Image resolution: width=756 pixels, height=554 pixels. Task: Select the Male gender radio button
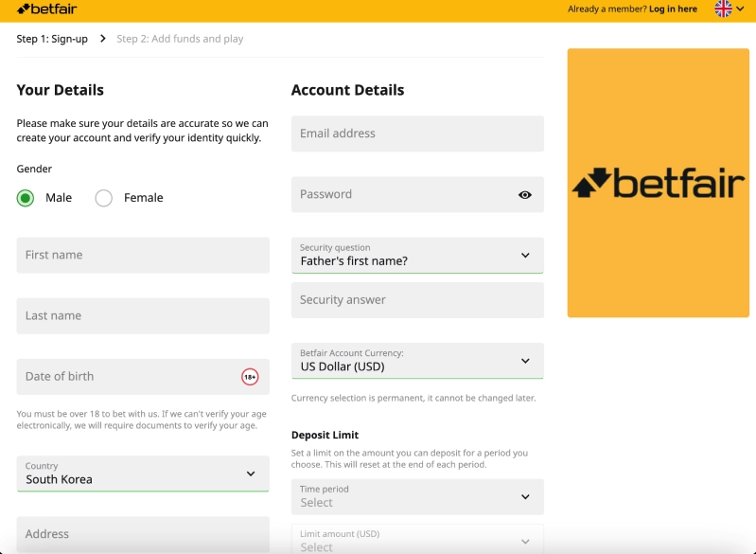[25, 198]
